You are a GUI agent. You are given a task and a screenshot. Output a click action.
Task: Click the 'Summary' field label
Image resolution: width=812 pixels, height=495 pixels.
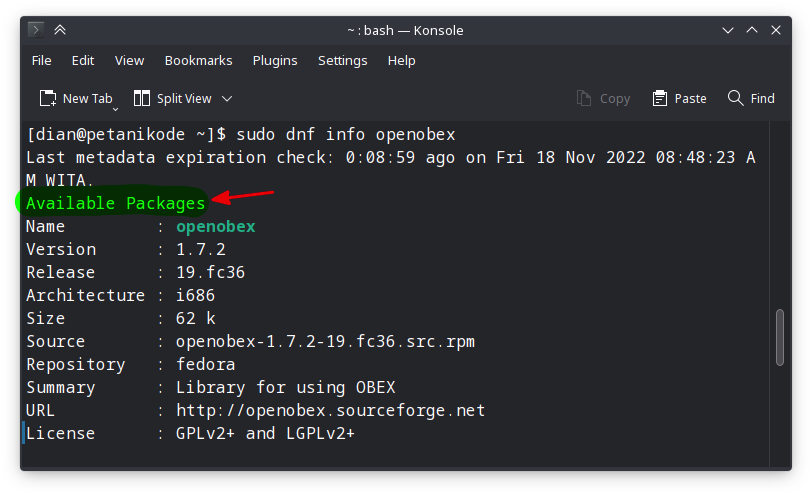(61, 388)
